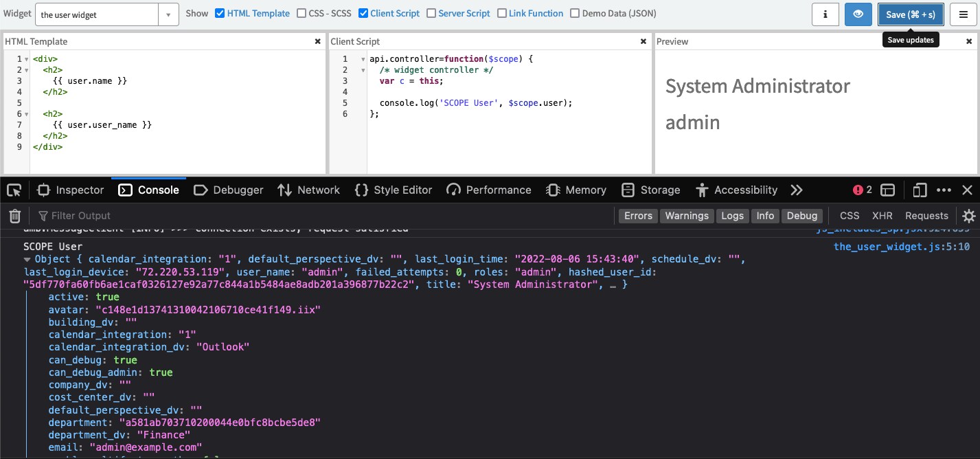Select the 'admin' heading in Preview
This screenshot has height=459, width=980.
693,123
